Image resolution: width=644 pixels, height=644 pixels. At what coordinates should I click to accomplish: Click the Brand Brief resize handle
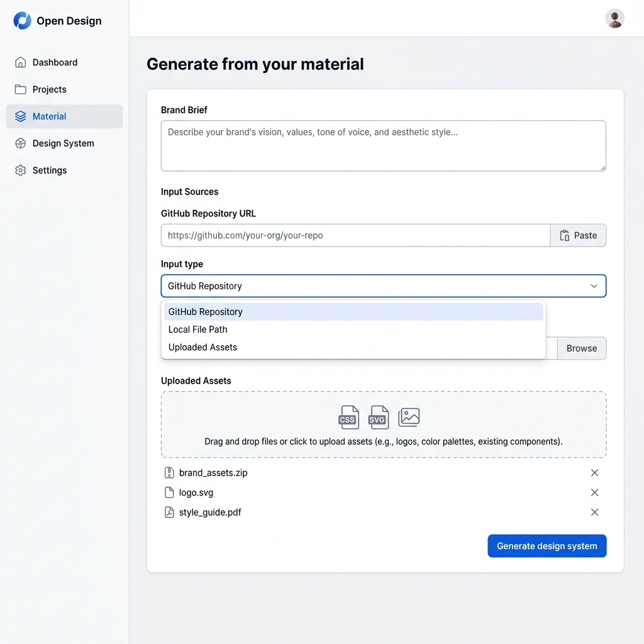[x=603, y=167]
